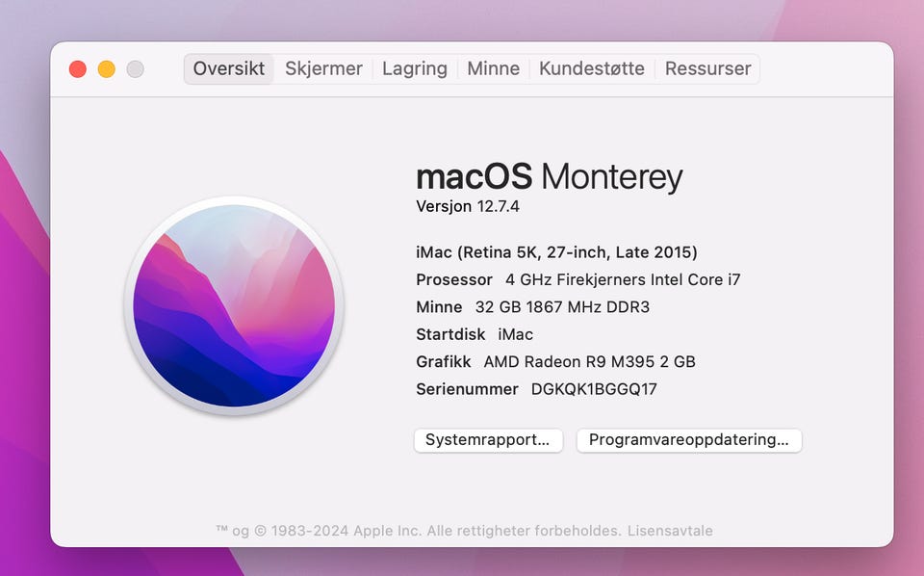Click the disabled gray zoom button
The width and height of the screenshot is (924, 576).
[x=135, y=69]
